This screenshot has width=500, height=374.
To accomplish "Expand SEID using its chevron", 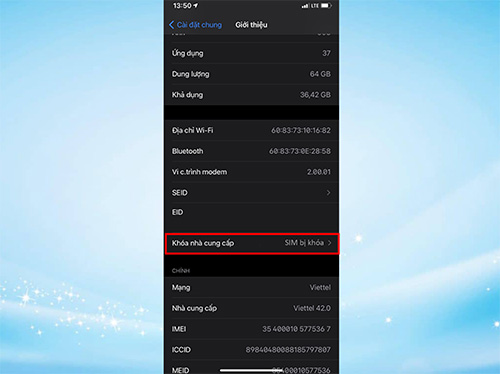I will pyautogui.click(x=328, y=193).
